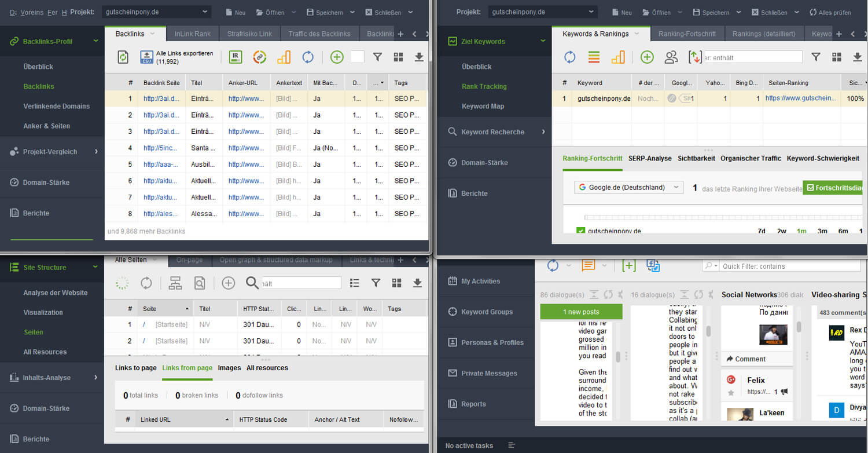Click the up/down arrows bracket icon in Keywords toolbar
Screen dimensions: 868x453
pyautogui.click(x=695, y=57)
